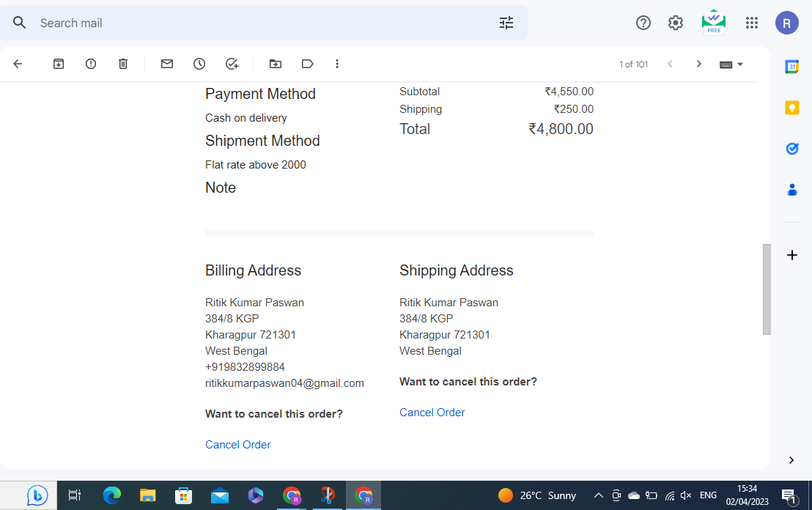Select the keyboard input tools icon

coord(726,64)
